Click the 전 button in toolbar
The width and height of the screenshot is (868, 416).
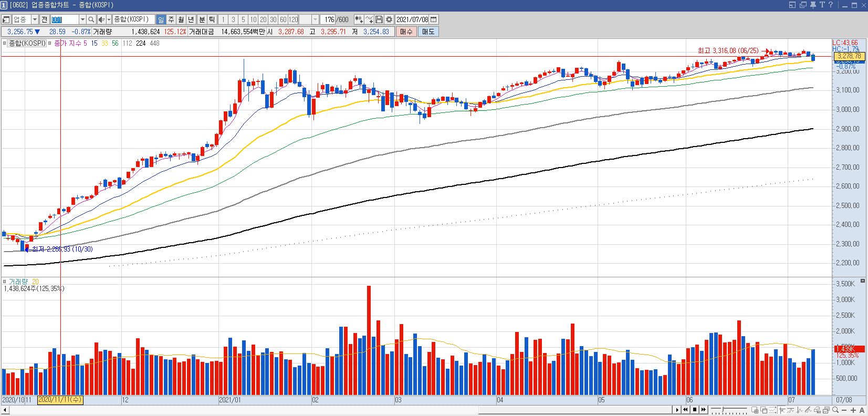(45, 19)
